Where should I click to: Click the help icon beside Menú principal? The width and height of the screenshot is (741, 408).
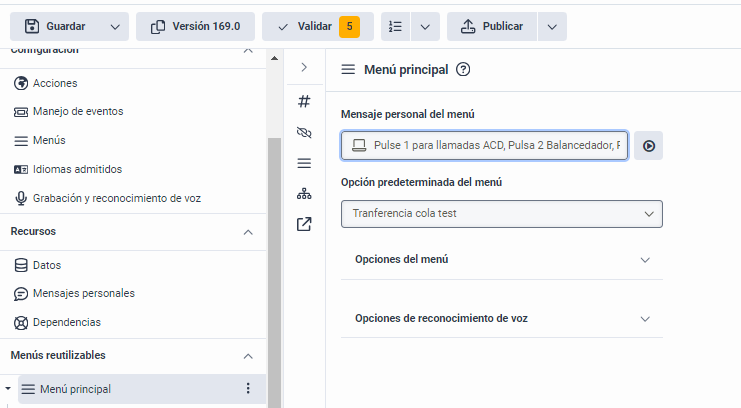463,70
